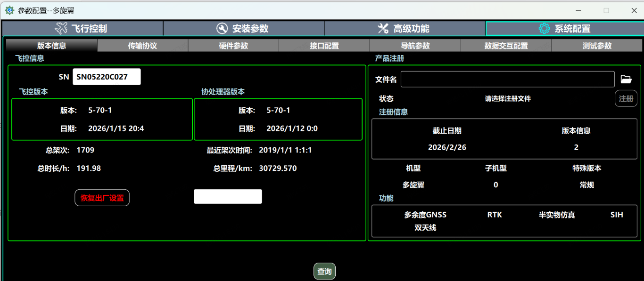Open the 飞行控制 flight control tab
This screenshot has width=644, height=281.
click(x=83, y=28)
